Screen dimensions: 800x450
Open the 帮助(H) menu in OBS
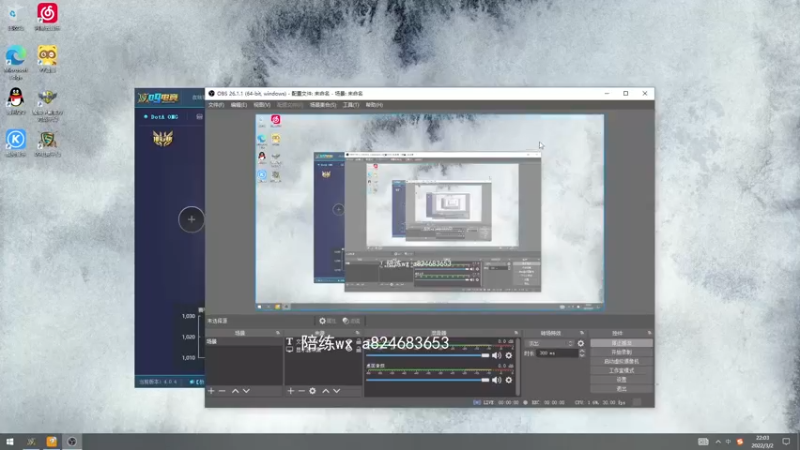point(374,105)
